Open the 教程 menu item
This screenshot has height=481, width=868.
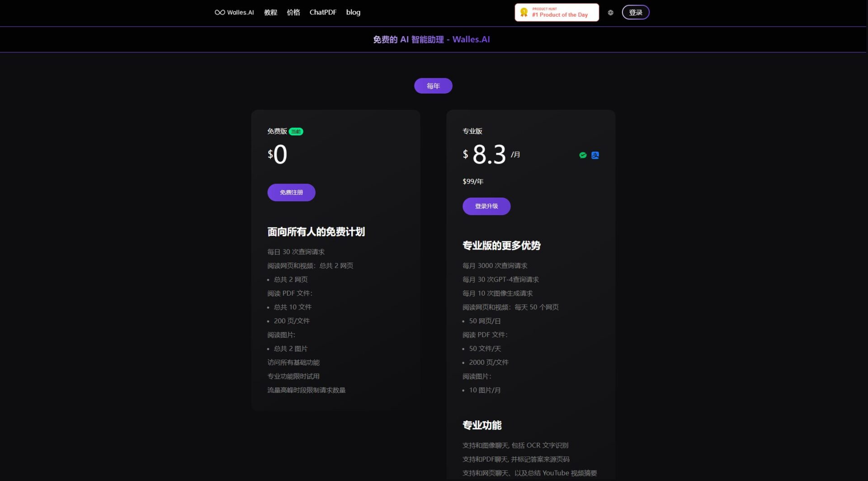point(270,12)
